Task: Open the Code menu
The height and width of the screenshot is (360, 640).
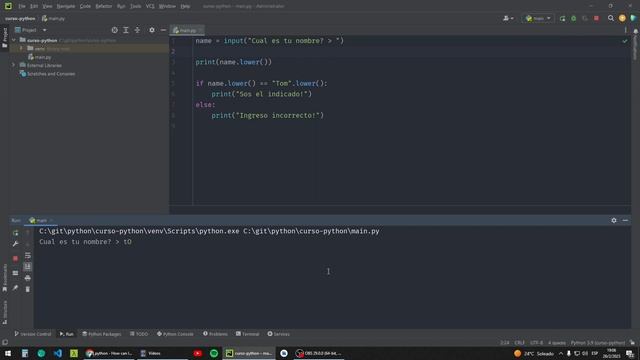Action: tap(85, 6)
